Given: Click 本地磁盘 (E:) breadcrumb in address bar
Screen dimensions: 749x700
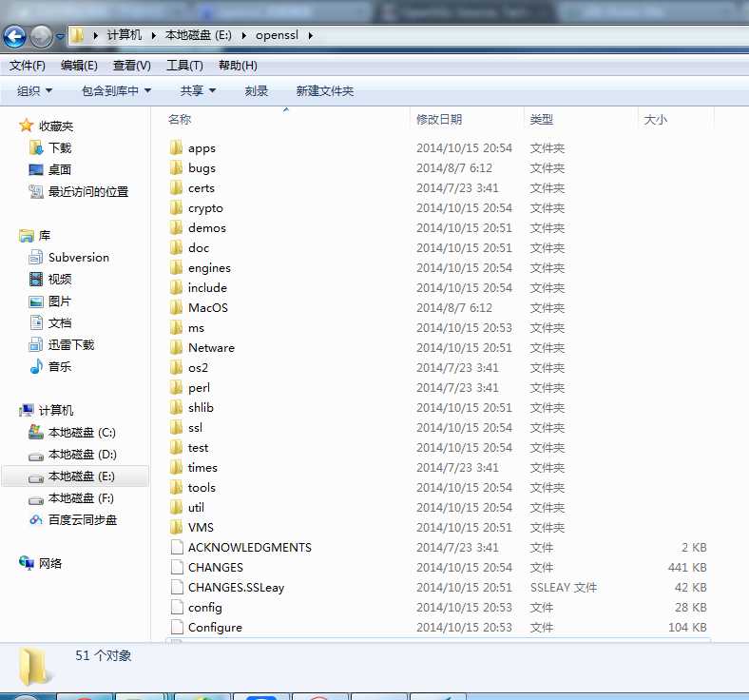Looking at the screenshot, I should pyautogui.click(x=199, y=35).
